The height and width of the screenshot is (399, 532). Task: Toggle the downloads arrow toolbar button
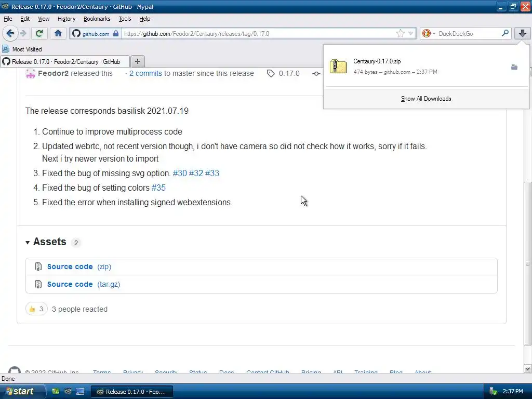522,33
